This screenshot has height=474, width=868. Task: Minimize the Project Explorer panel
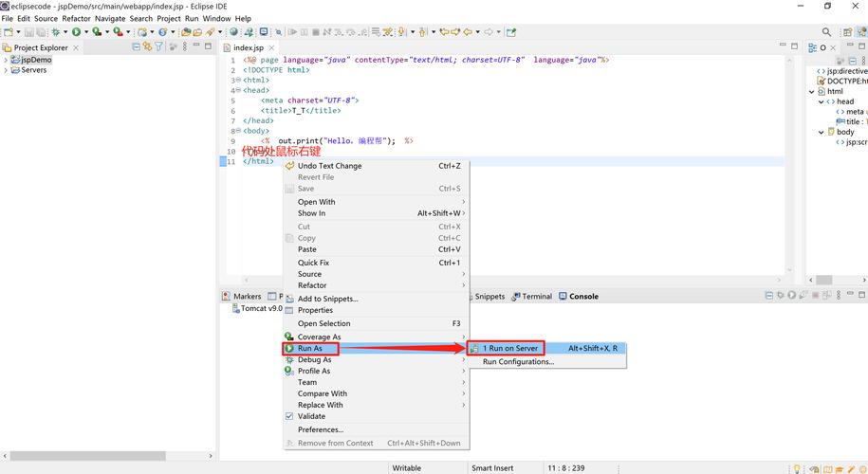[196, 45]
